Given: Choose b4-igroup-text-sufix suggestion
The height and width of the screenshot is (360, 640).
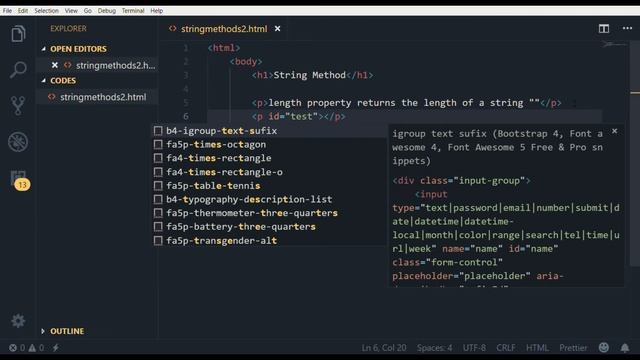Looking at the screenshot, I should 269,131.
